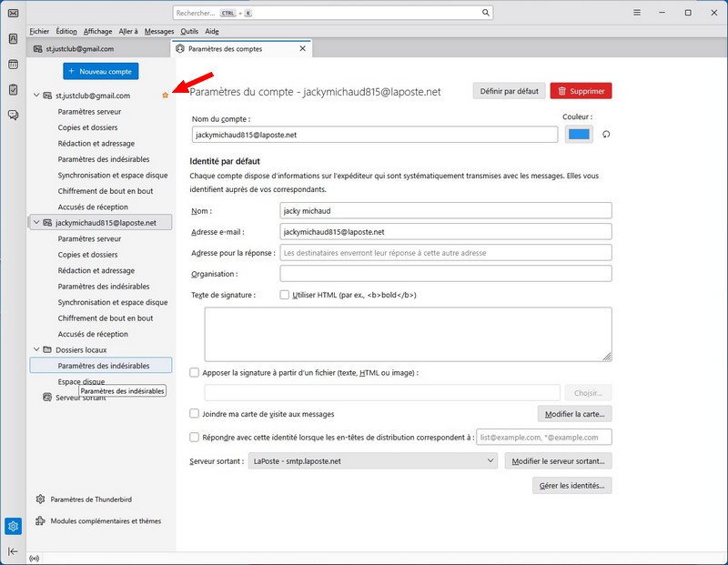The width and height of the screenshot is (728, 565).
Task: Open the Serveur sortant dropdown
Action: pos(373,461)
